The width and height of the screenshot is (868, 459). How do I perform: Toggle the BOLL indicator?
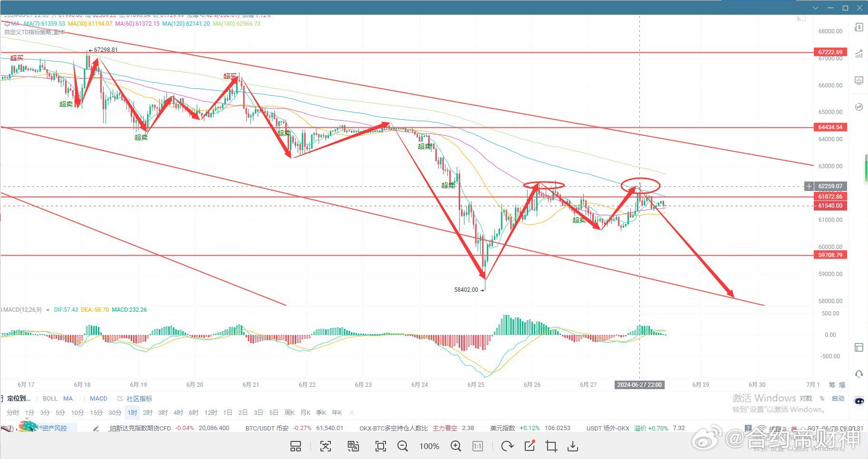coord(50,399)
